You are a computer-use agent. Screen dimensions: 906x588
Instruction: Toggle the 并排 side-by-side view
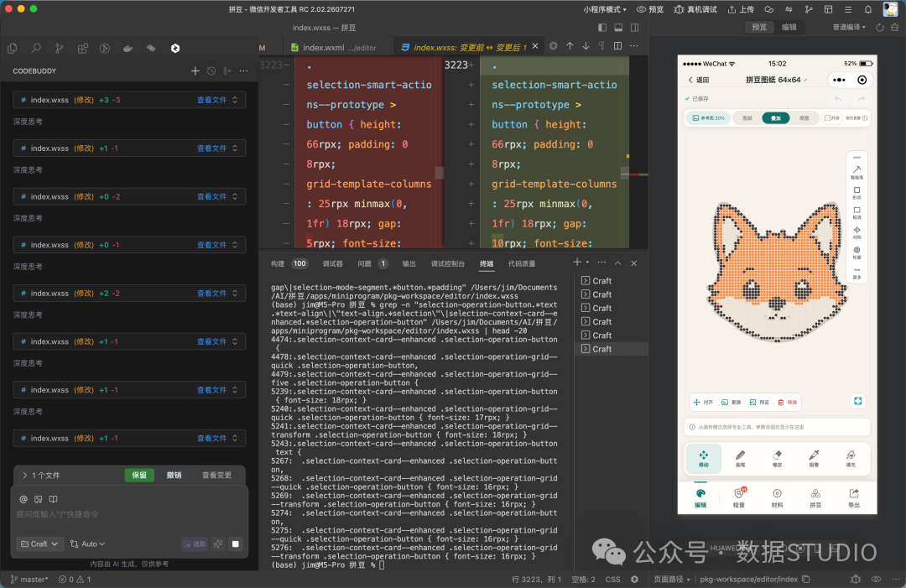point(831,117)
